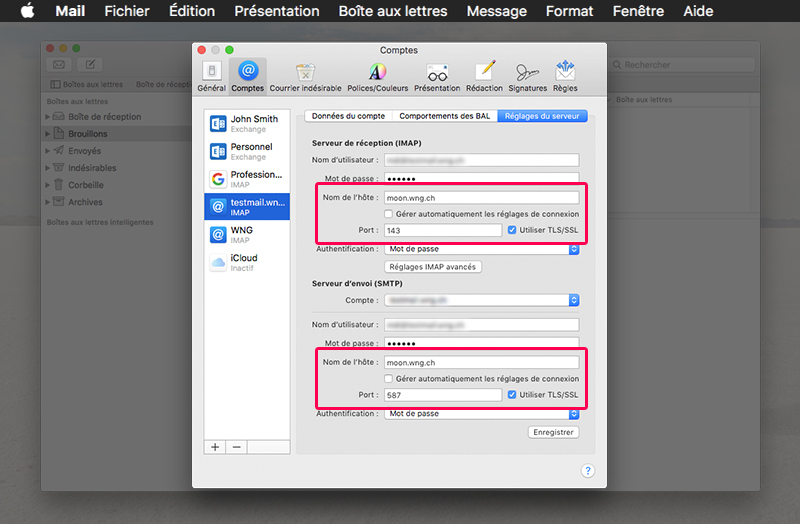800x524 pixels.
Task: Expand the Brouillons mailbox
Action: click(x=47, y=134)
